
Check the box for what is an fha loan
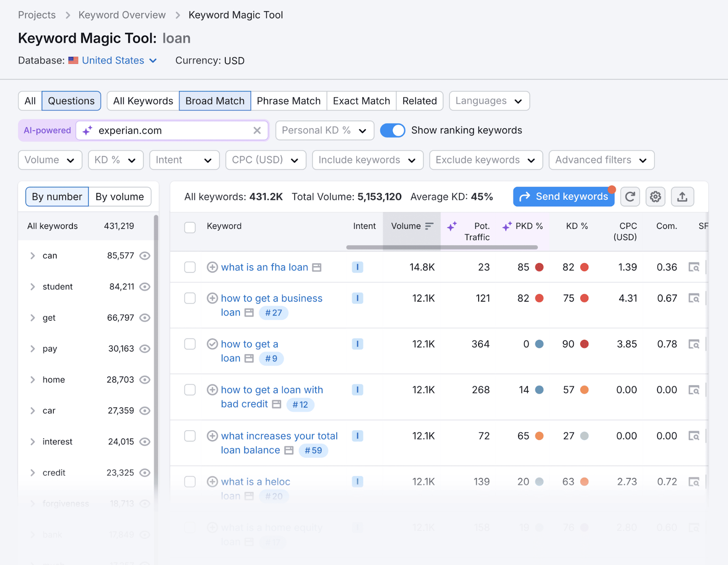coord(190,267)
